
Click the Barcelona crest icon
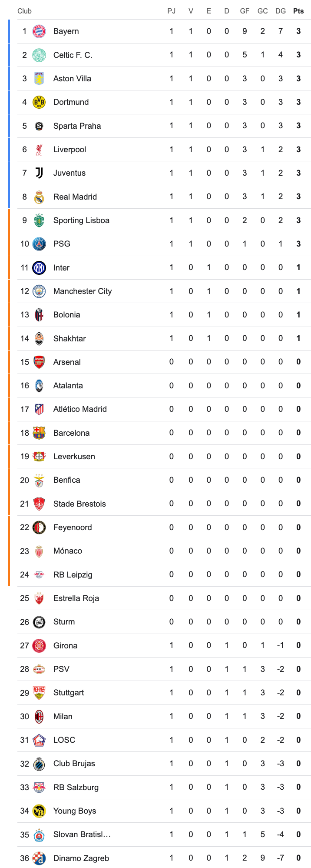[x=39, y=433]
